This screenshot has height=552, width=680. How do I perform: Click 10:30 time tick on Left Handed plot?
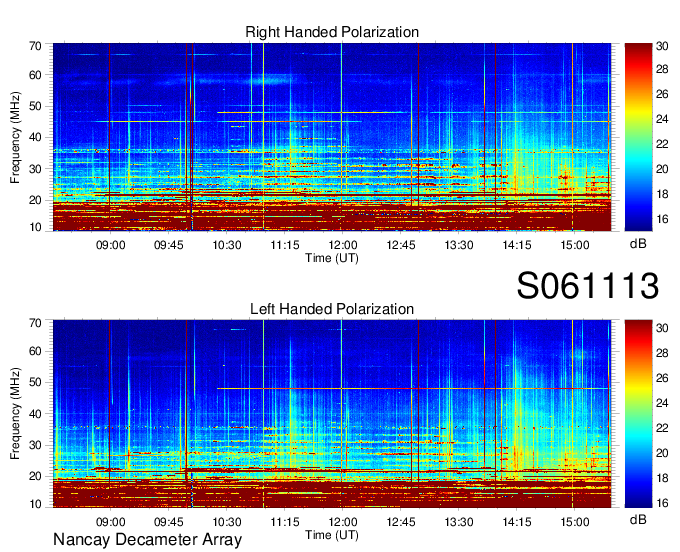[x=227, y=522]
